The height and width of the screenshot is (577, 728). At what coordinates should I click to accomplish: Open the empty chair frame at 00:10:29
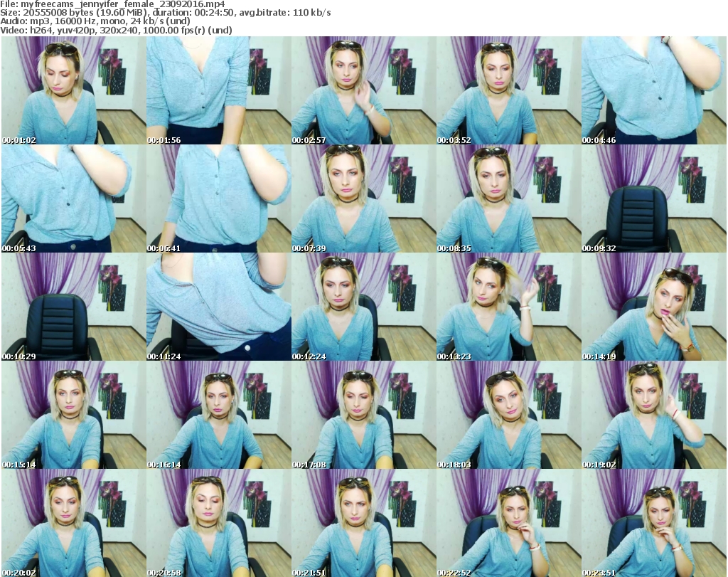(73, 307)
